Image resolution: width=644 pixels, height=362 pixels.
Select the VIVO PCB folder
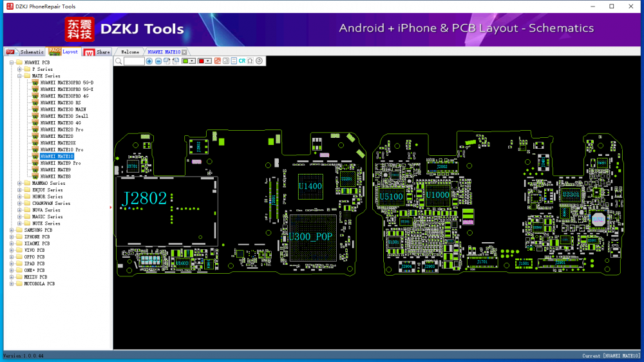tap(34, 250)
